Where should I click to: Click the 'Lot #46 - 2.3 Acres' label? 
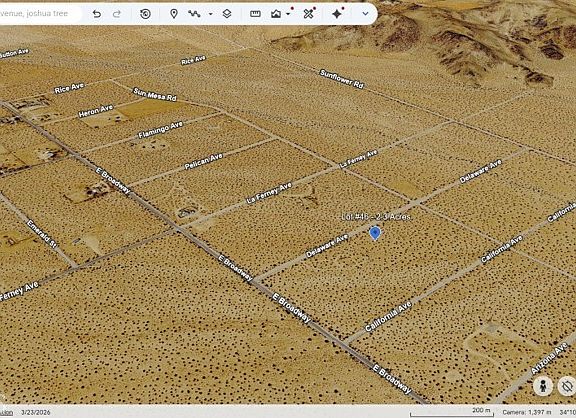coord(375,217)
